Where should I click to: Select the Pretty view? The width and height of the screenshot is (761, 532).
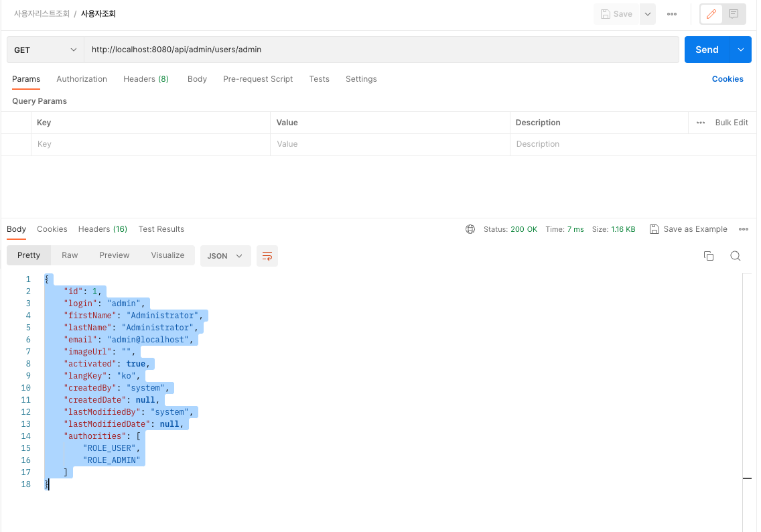pyautogui.click(x=29, y=255)
